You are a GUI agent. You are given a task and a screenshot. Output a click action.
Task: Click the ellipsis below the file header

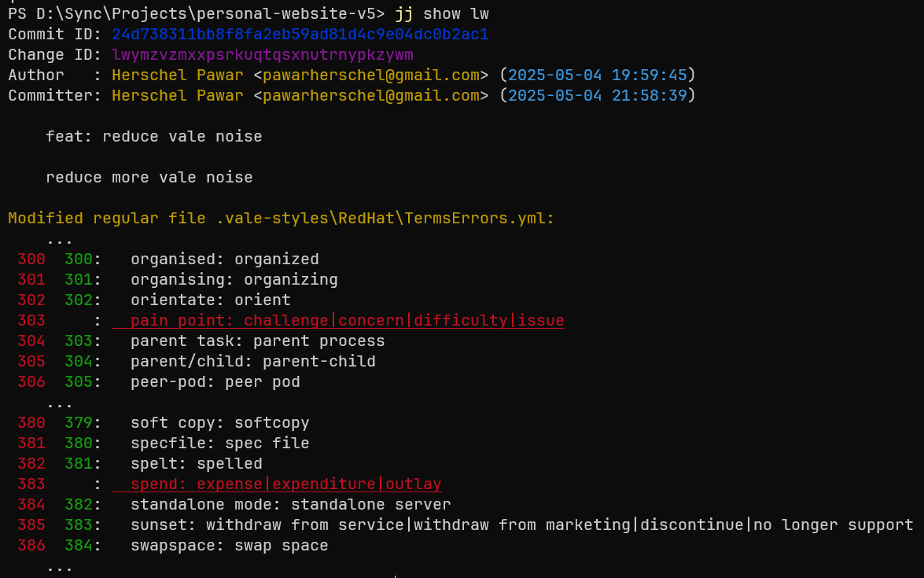(60, 241)
